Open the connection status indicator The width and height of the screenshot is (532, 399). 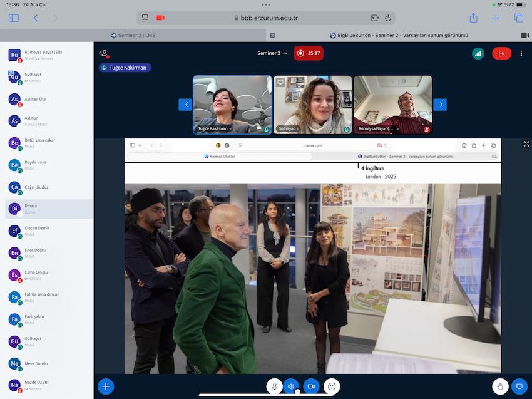point(478,53)
